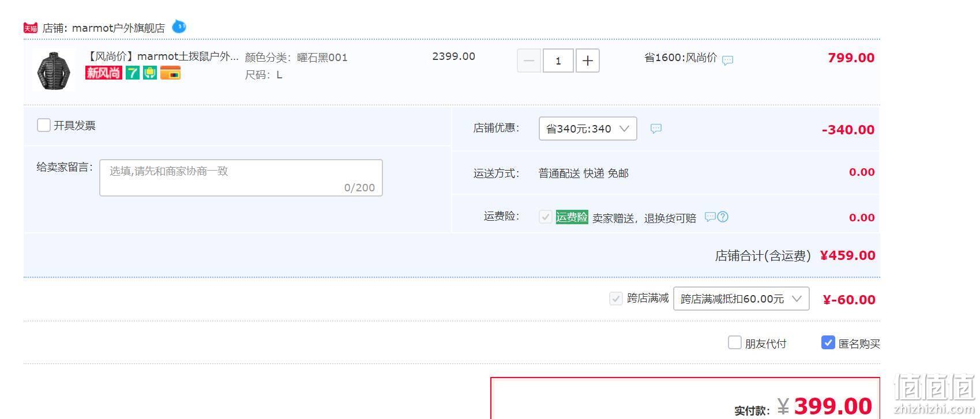This screenshot has width=980, height=419.
Task: Click the final payment amount 399.00
Action: click(x=833, y=406)
